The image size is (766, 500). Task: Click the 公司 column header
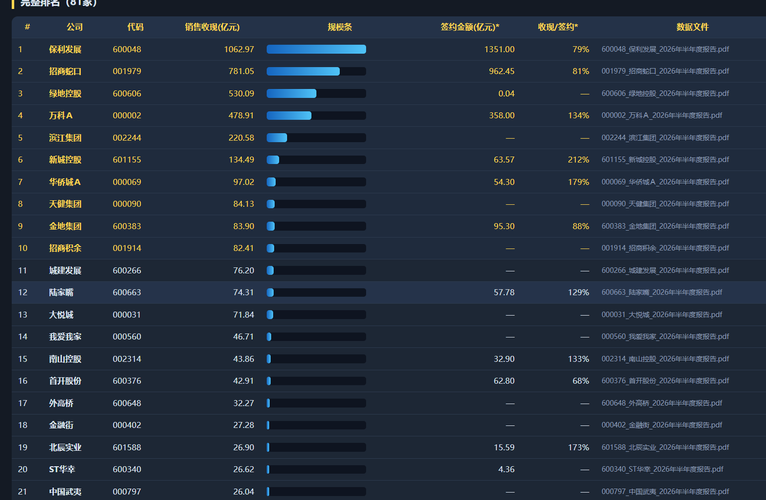click(x=74, y=27)
